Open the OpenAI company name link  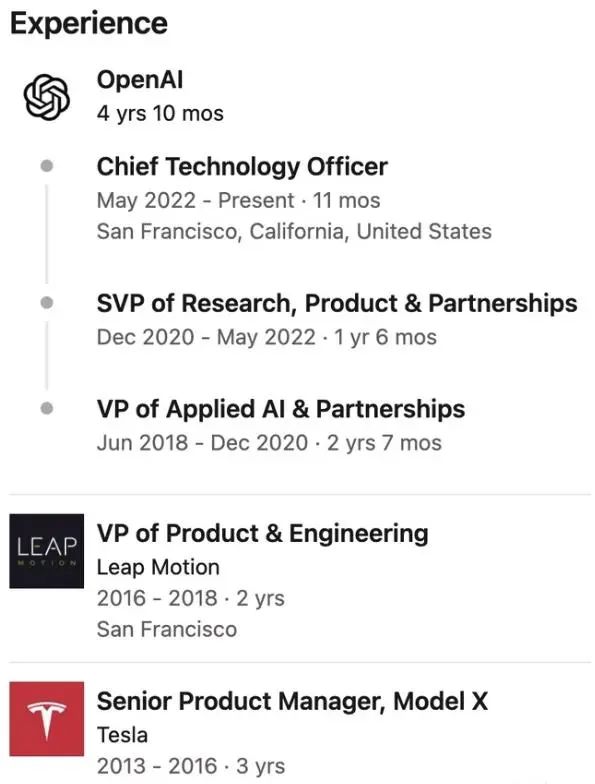[140, 80]
